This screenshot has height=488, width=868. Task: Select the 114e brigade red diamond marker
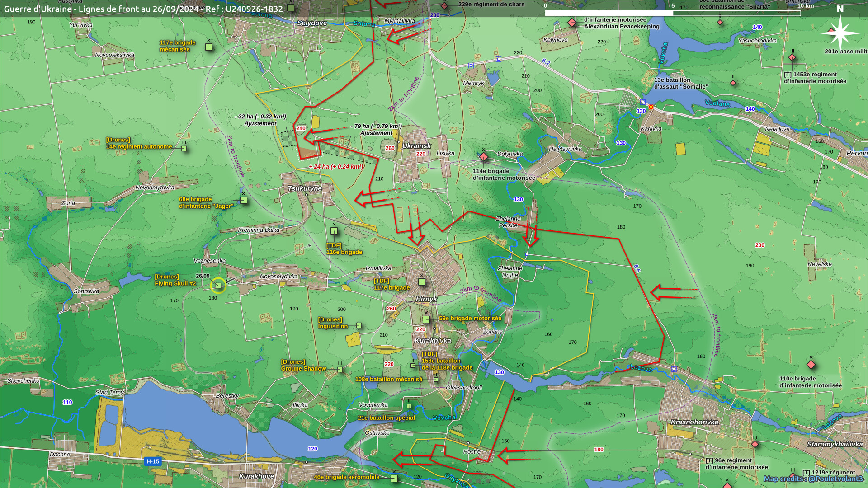click(x=484, y=157)
